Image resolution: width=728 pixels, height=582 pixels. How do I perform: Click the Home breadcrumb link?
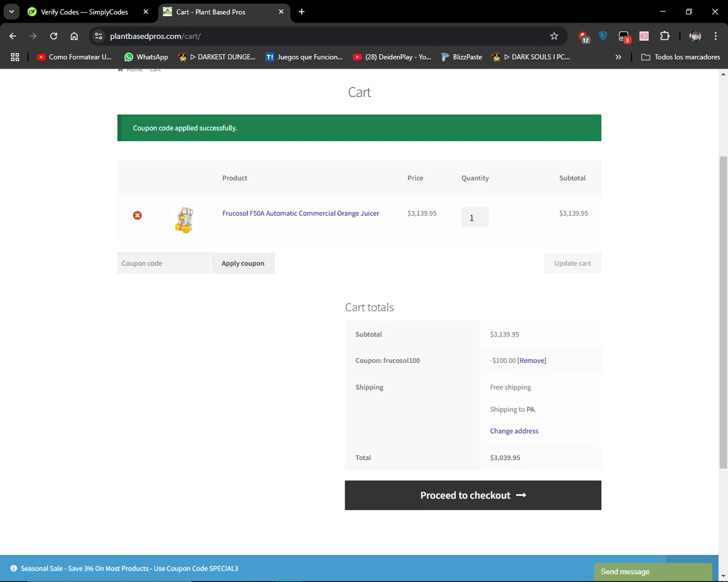[x=134, y=70]
